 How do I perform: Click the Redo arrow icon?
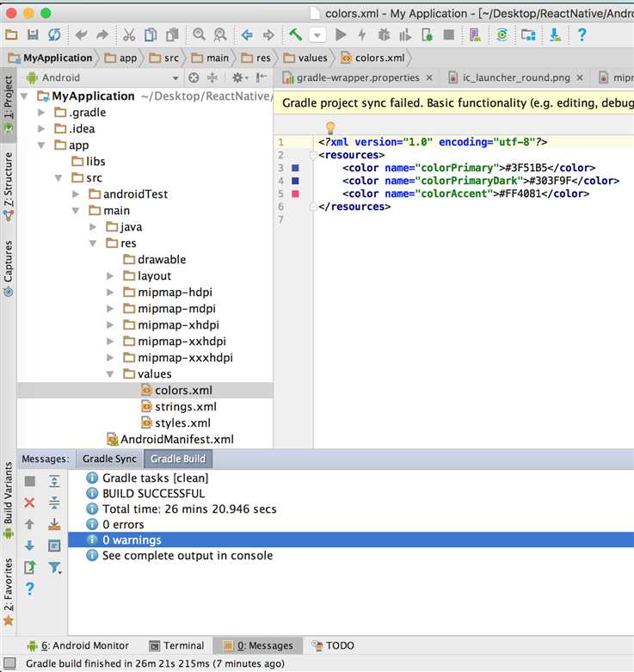click(102, 34)
